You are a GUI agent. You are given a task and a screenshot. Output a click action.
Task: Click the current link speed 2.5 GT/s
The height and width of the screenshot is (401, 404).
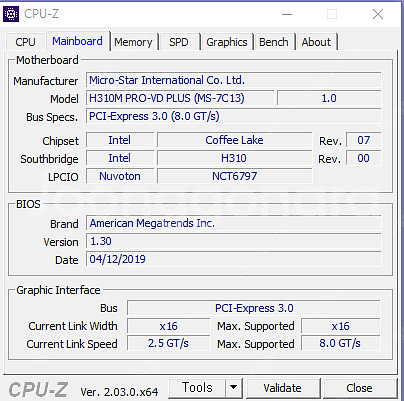click(x=169, y=343)
